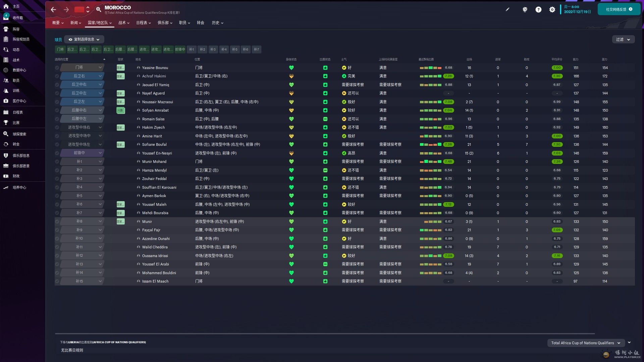Click the horizontal scrollbar below player list
The height and width of the screenshot is (362, 644).
click(325, 334)
